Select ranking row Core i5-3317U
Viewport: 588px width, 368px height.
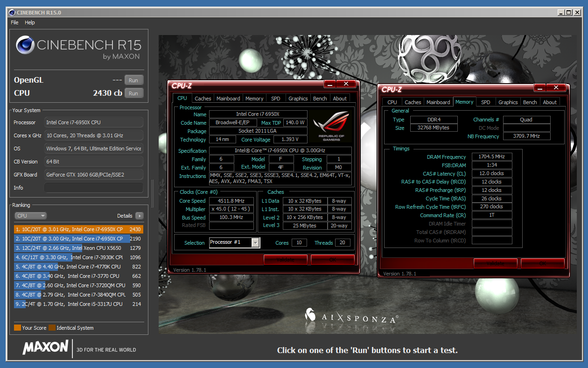[78, 304]
